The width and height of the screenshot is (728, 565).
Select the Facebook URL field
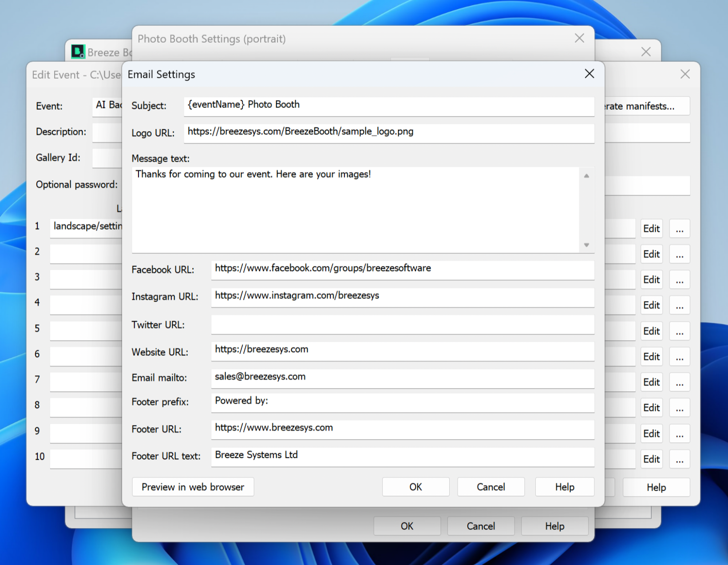tap(402, 269)
